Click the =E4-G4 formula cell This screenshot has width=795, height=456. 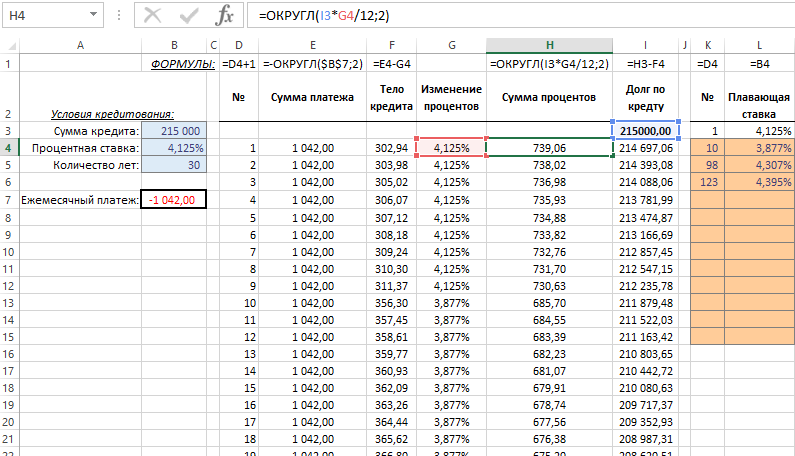click(x=391, y=64)
